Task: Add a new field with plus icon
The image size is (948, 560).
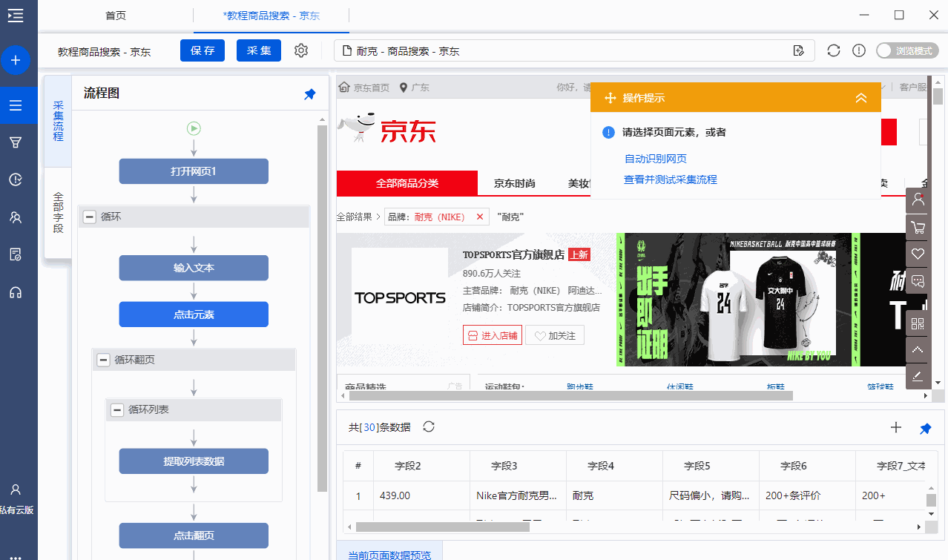Action: (x=895, y=427)
